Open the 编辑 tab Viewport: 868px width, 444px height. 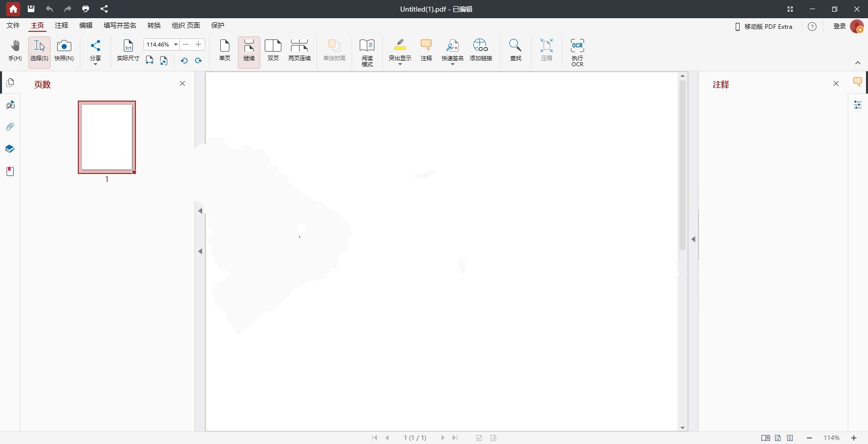point(86,25)
